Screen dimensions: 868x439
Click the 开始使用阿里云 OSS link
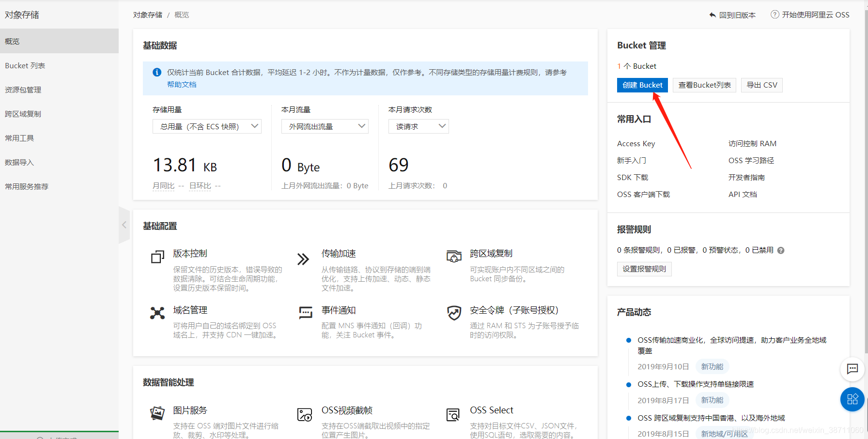[x=816, y=15]
